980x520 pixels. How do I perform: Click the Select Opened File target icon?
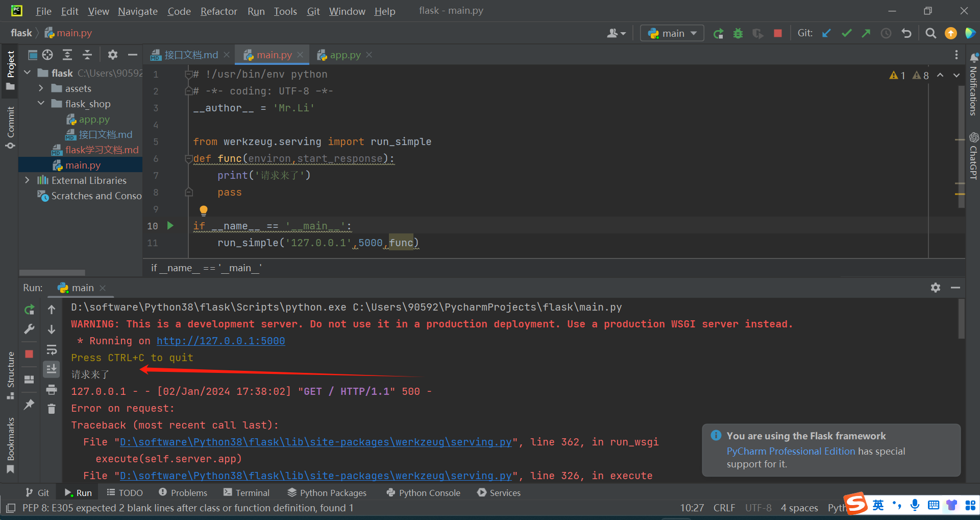click(x=47, y=55)
